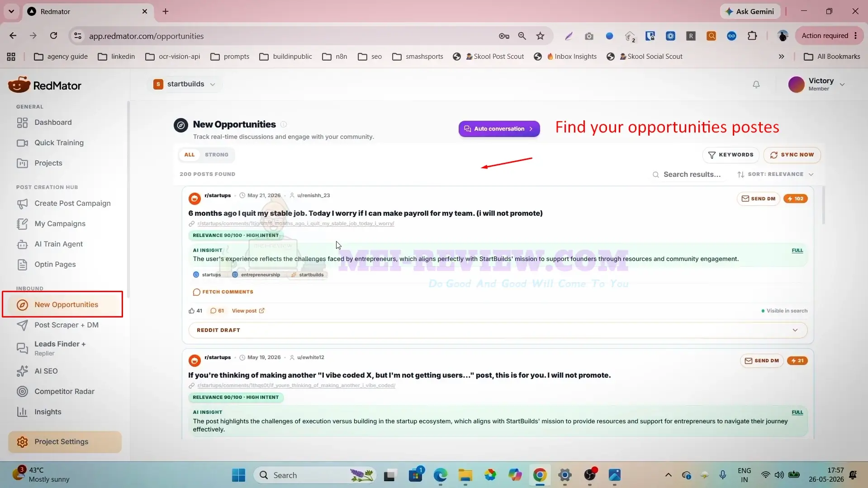The width and height of the screenshot is (868, 488).
Task: Click the Windows taskbar Search box
Action: 315,475
